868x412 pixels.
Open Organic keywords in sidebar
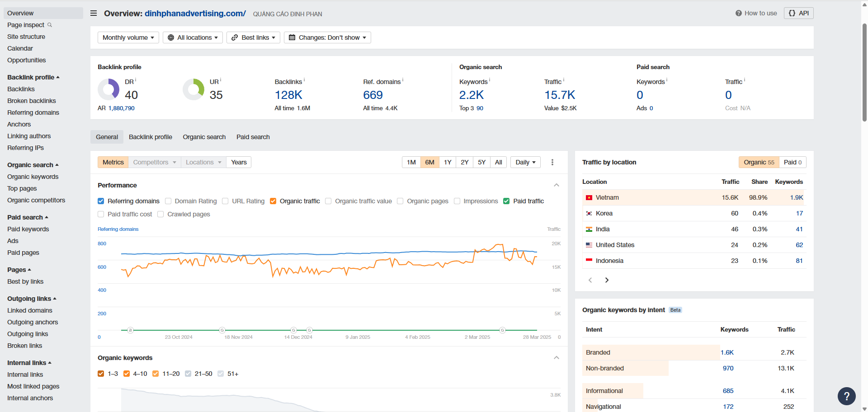tap(33, 177)
